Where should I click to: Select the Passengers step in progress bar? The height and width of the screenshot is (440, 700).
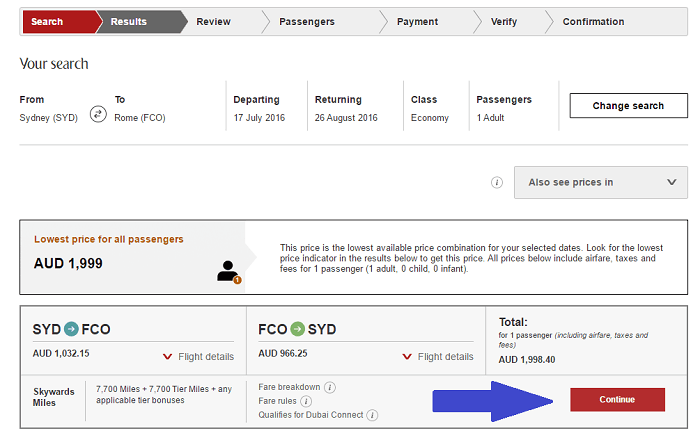(x=306, y=22)
